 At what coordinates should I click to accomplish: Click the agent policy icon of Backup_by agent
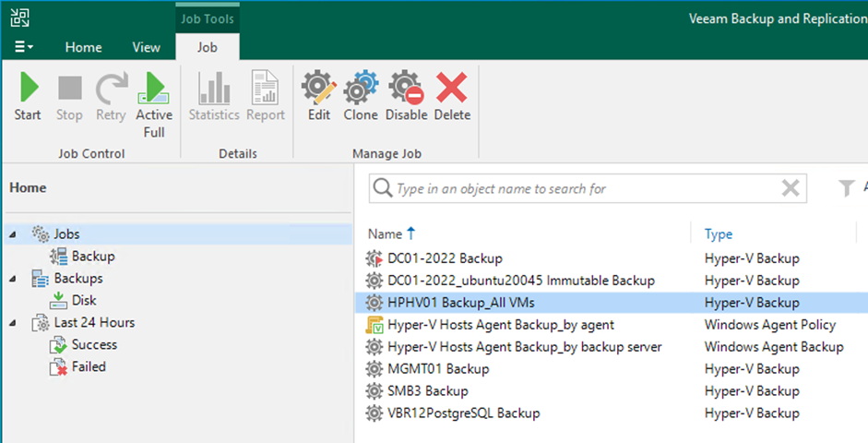(x=375, y=325)
